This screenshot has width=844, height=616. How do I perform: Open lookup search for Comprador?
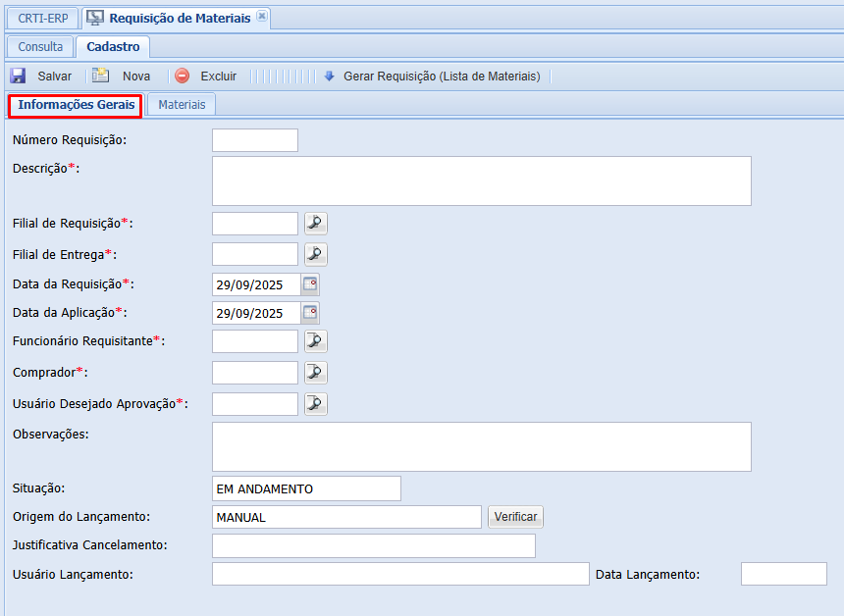coord(316,373)
